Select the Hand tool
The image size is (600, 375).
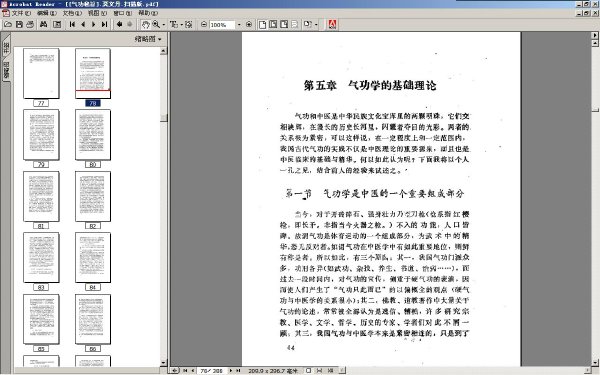tap(145, 24)
